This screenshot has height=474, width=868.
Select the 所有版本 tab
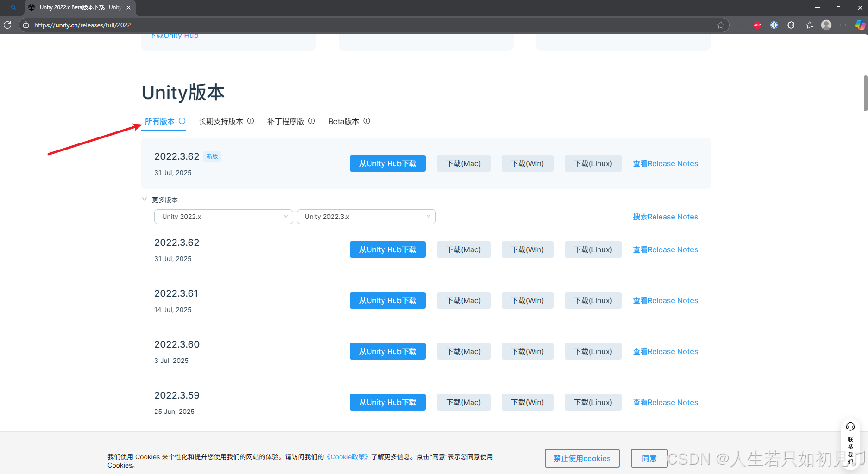point(160,121)
